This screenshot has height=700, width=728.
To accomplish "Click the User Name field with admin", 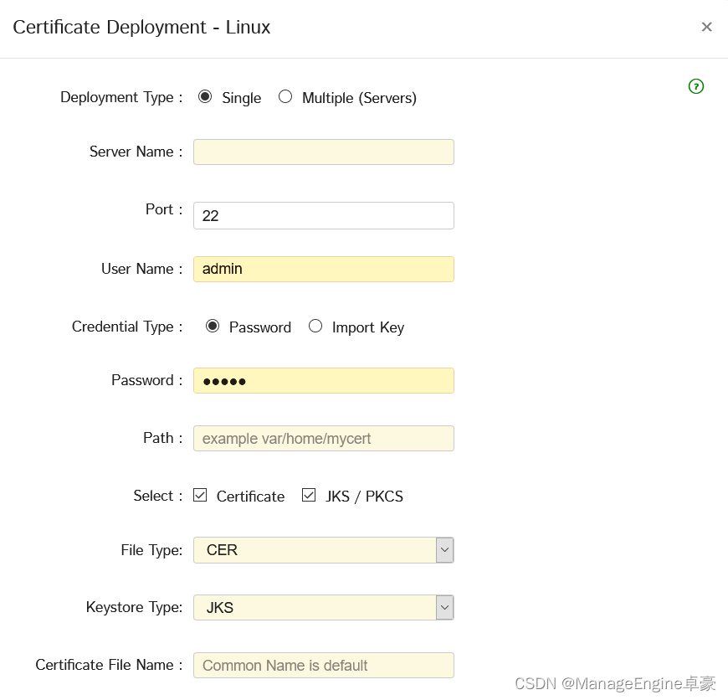I will [x=324, y=269].
